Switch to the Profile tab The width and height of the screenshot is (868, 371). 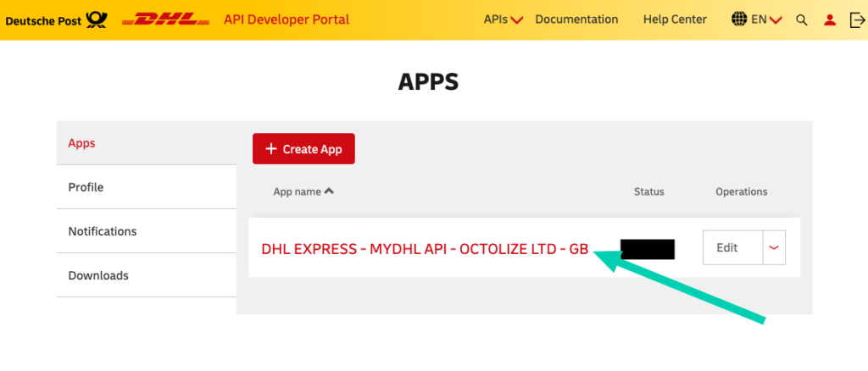146,187
